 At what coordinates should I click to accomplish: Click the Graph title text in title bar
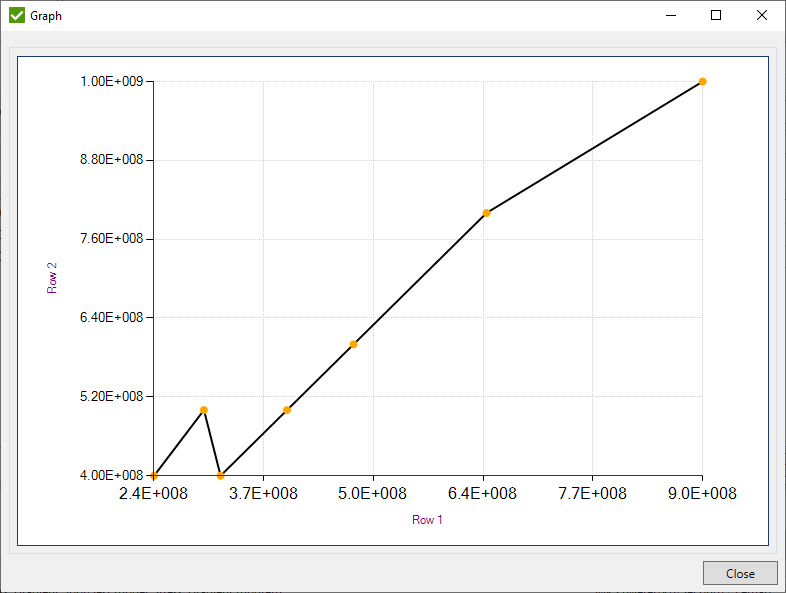click(x=46, y=16)
